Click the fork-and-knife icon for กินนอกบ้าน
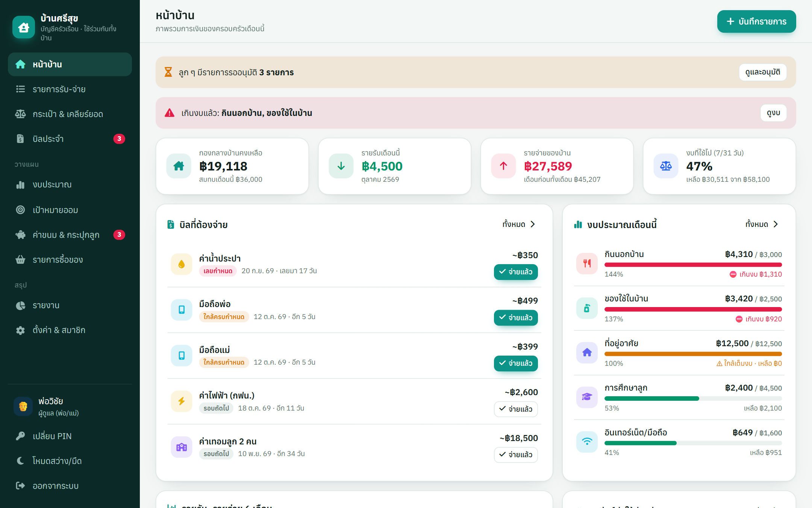Viewport: 812px width, 508px height. (587, 263)
